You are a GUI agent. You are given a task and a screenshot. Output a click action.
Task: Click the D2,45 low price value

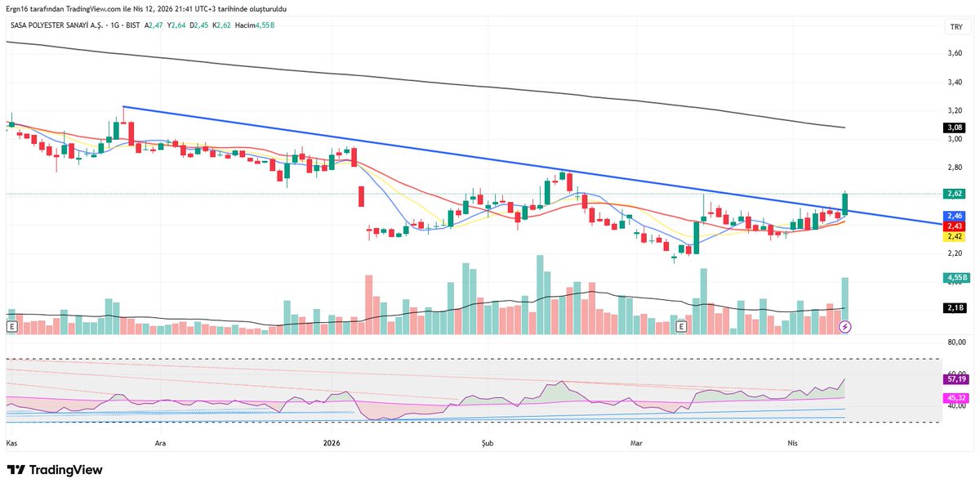coord(200,26)
